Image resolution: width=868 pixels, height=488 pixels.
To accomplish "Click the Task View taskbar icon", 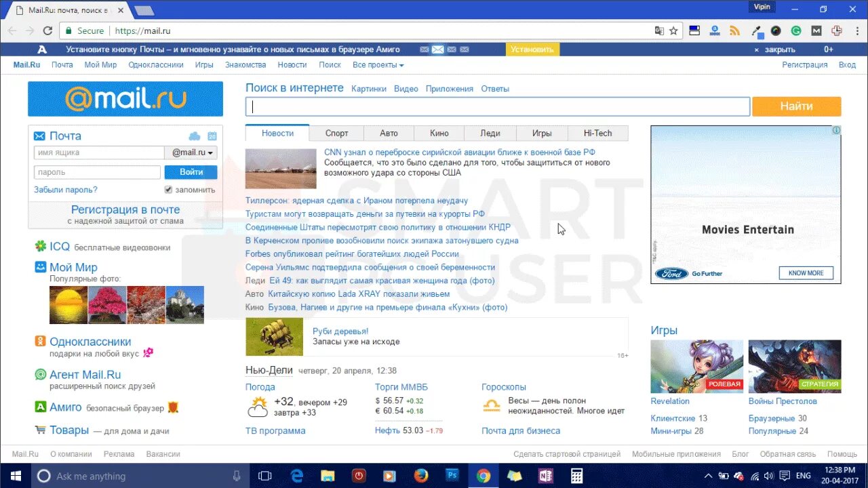I will click(x=266, y=476).
